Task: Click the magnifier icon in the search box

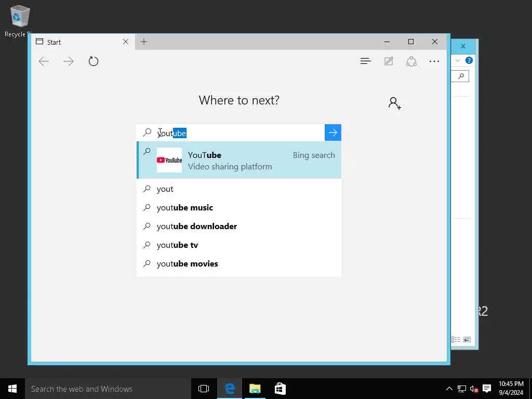Action: 147,132
